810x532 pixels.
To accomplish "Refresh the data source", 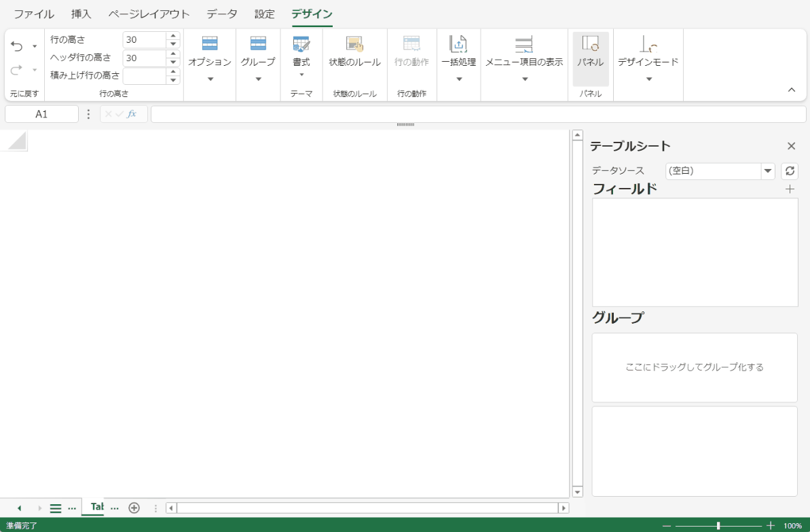I will 789,171.
